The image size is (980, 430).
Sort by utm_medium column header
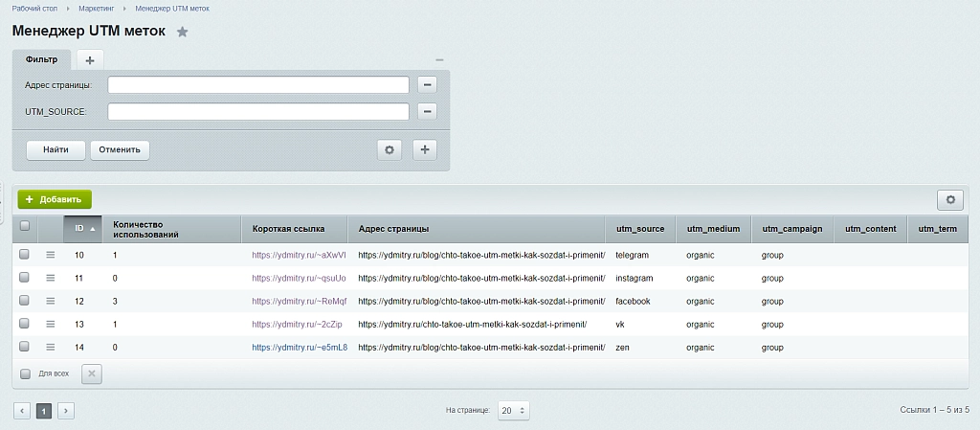coord(713,229)
